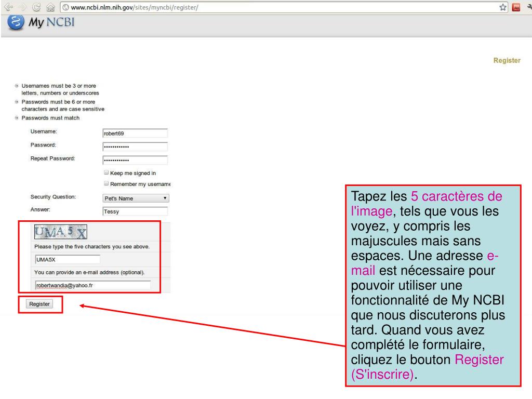Click the browser reload icon
The width and height of the screenshot is (532, 399).
click(x=36, y=7)
